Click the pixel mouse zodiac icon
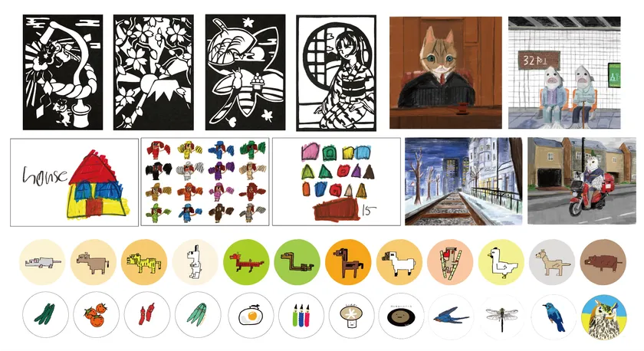 tap(42, 262)
